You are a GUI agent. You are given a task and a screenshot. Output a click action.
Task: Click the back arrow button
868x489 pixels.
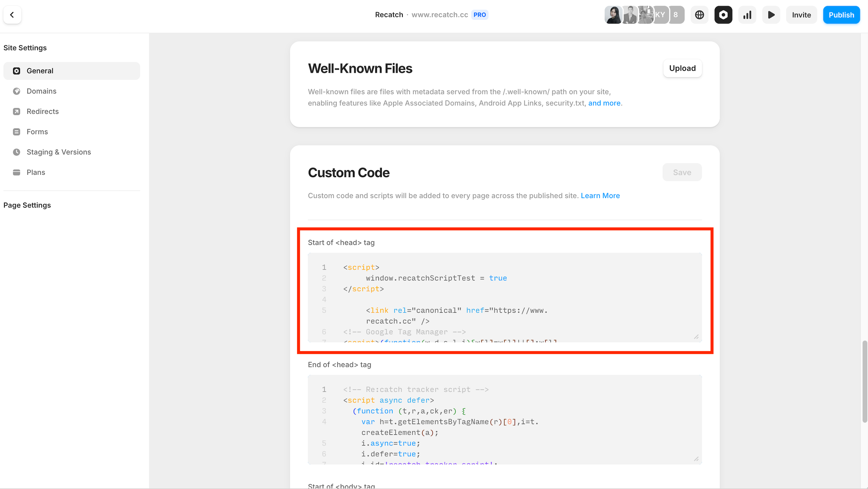(12, 15)
